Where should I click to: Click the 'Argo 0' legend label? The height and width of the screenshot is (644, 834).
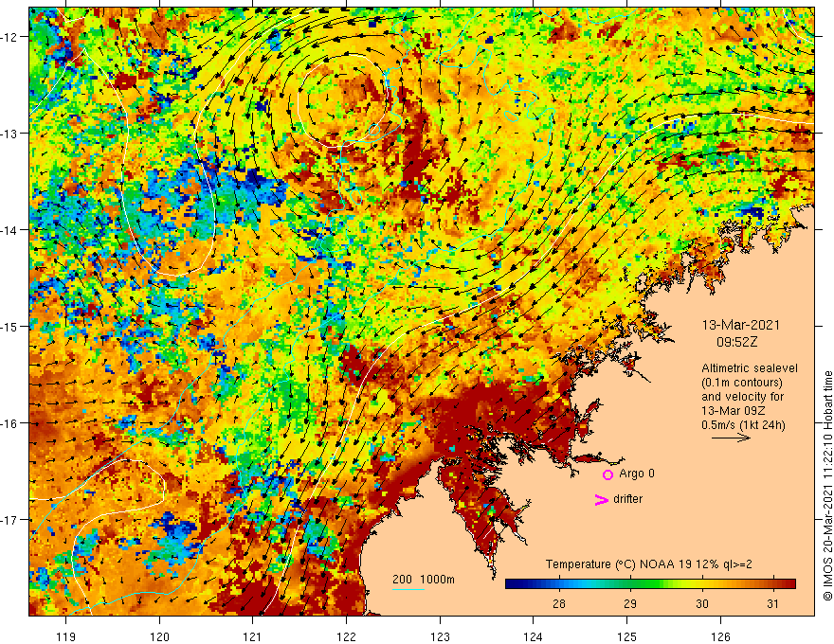point(637,474)
